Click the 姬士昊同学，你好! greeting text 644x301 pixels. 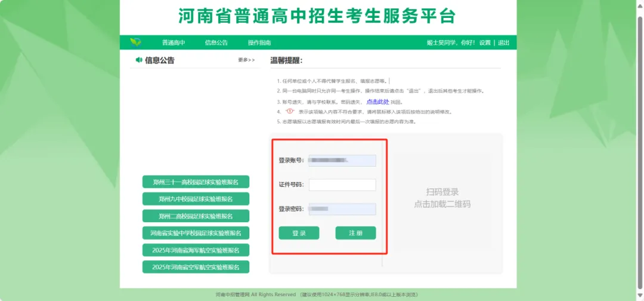(x=451, y=43)
